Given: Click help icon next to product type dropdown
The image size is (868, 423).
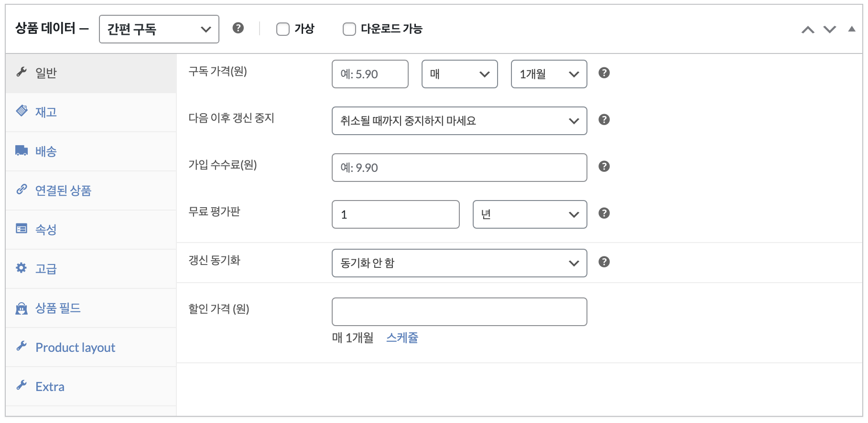Looking at the screenshot, I should pos(238,28).
